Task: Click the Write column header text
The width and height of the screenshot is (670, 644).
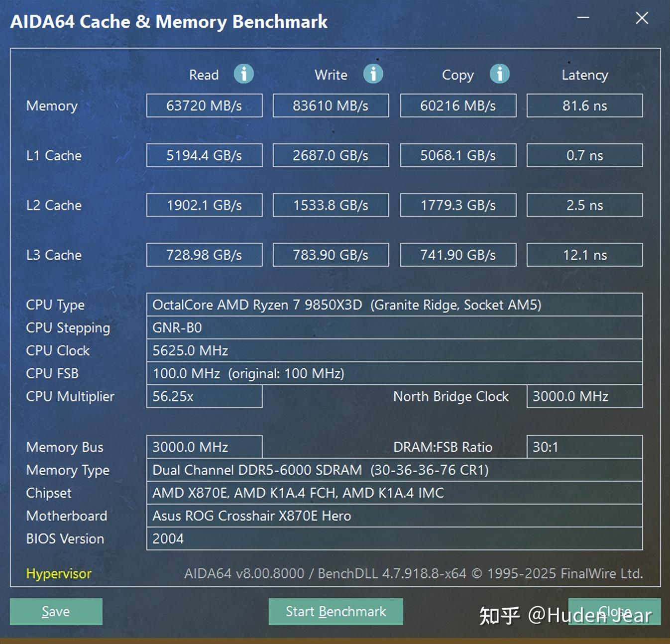Action: [331, 75]
